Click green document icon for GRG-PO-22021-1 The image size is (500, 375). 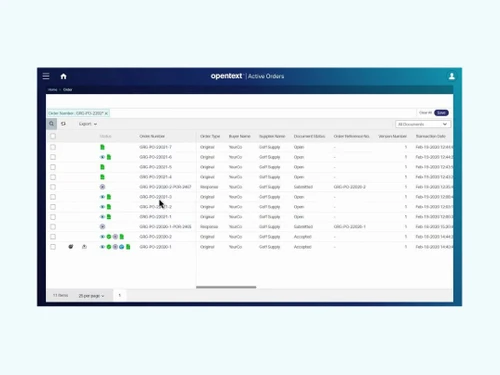[x=109, y=217]
